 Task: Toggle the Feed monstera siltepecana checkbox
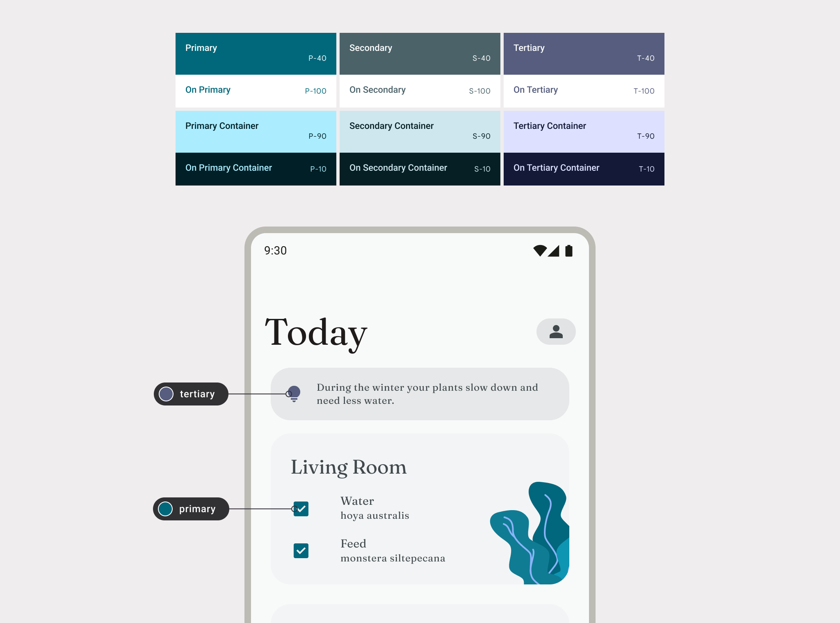[301, 550]
